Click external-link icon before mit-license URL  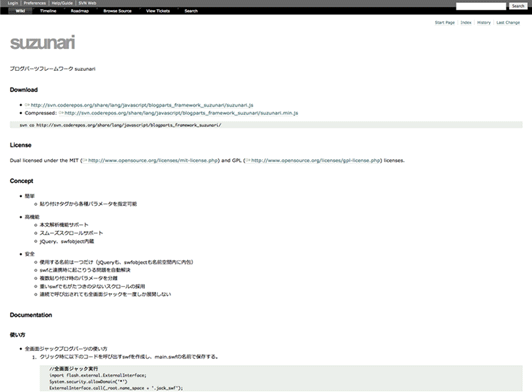click(85, 160)
